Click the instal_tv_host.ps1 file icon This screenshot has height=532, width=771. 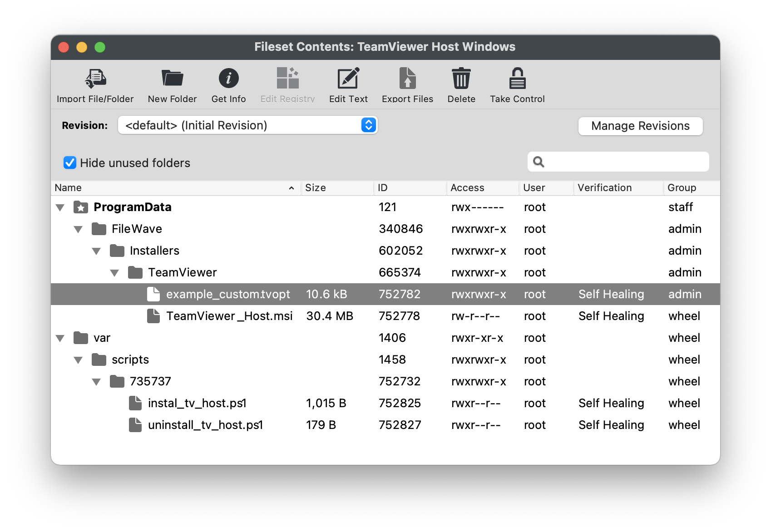tap(135, 403)
